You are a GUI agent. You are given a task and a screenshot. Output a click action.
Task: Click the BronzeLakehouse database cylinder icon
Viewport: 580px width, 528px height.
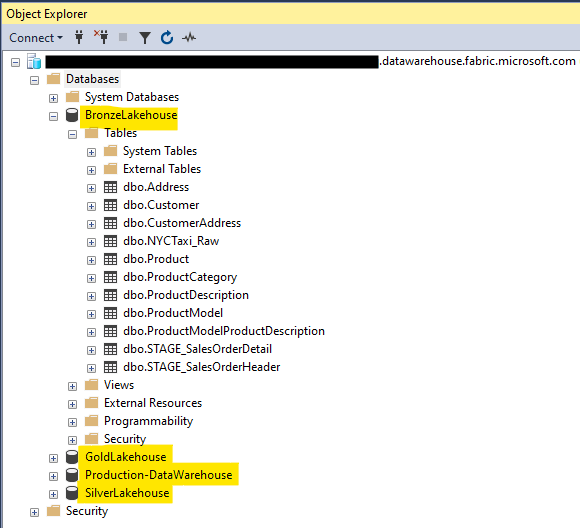(72, 115)
